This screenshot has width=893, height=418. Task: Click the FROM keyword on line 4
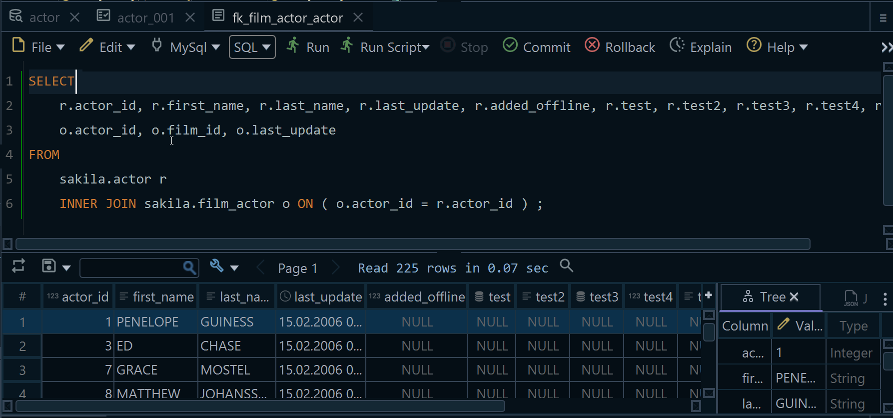coord(44,155)
